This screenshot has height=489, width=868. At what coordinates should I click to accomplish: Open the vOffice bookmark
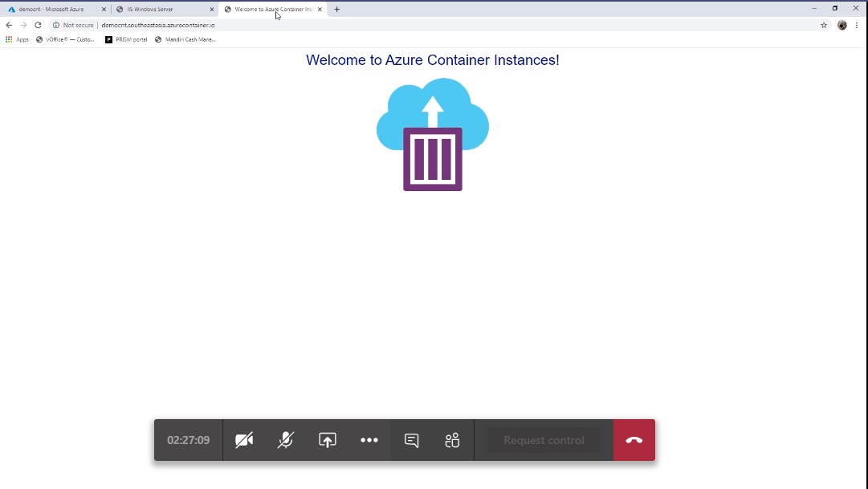(x=65, y=39)
